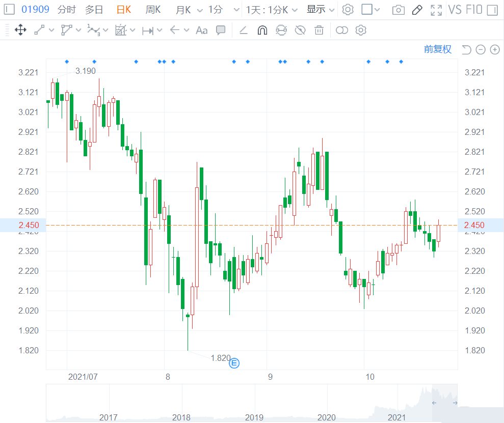Click the drawing toolbar drag handle

[7, 31]
